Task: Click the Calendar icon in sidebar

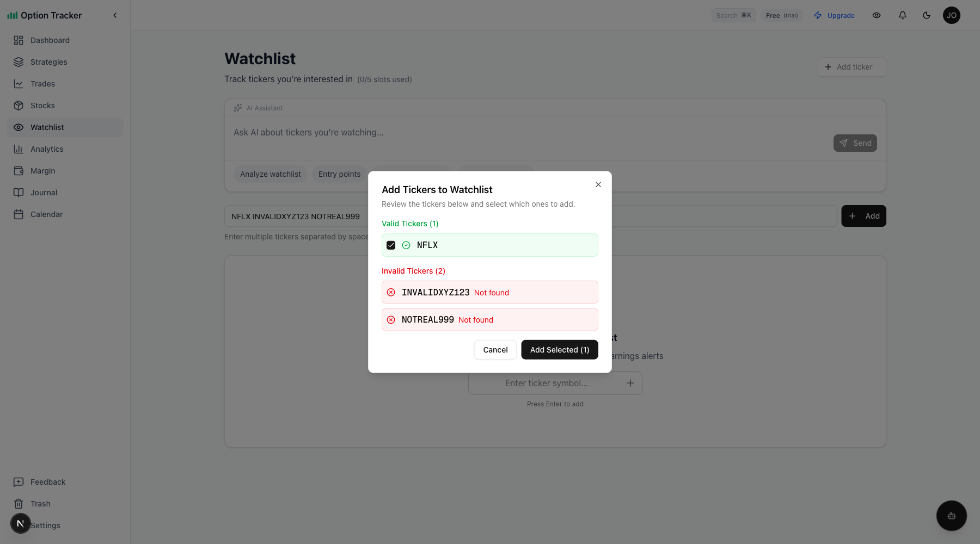Action: point(19,214)
